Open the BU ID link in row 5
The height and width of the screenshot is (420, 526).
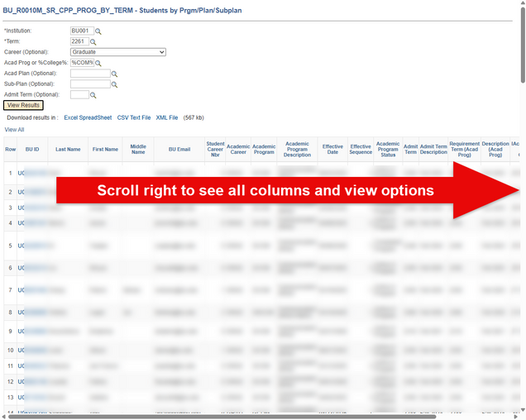(31, 246)
